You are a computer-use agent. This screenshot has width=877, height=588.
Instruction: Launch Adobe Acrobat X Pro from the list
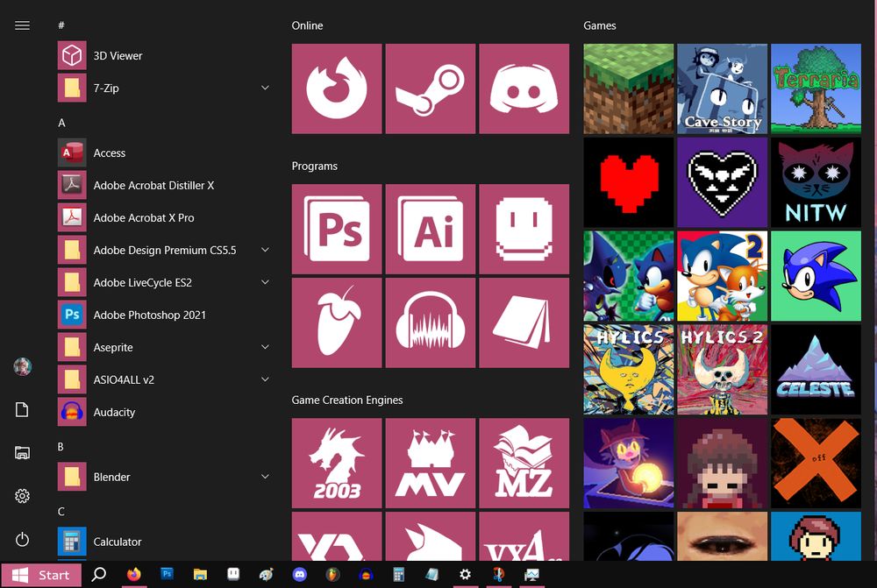(x=166, y=217)
